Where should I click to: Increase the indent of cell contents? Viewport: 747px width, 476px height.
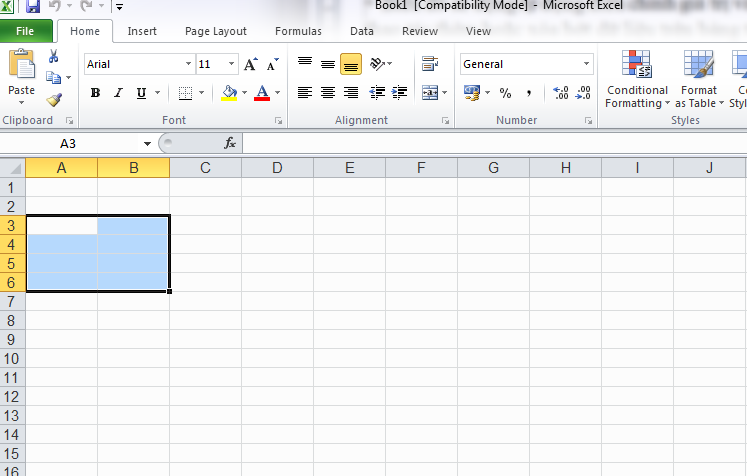pyautogui.click(x=399, y=93)
